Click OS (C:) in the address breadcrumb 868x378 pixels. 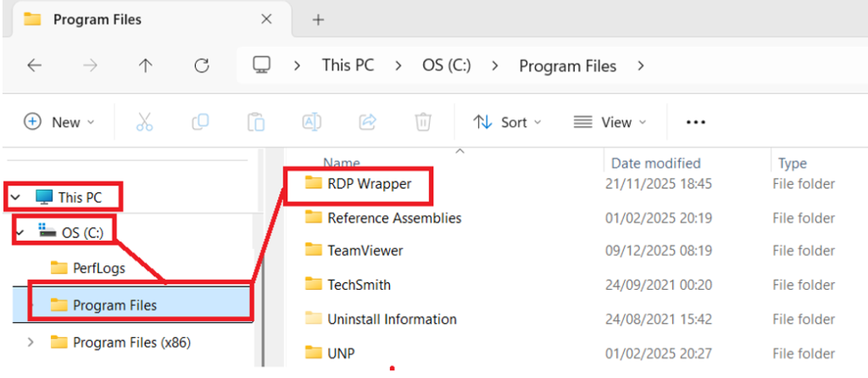pyautogui.click(x=446, y=65)
